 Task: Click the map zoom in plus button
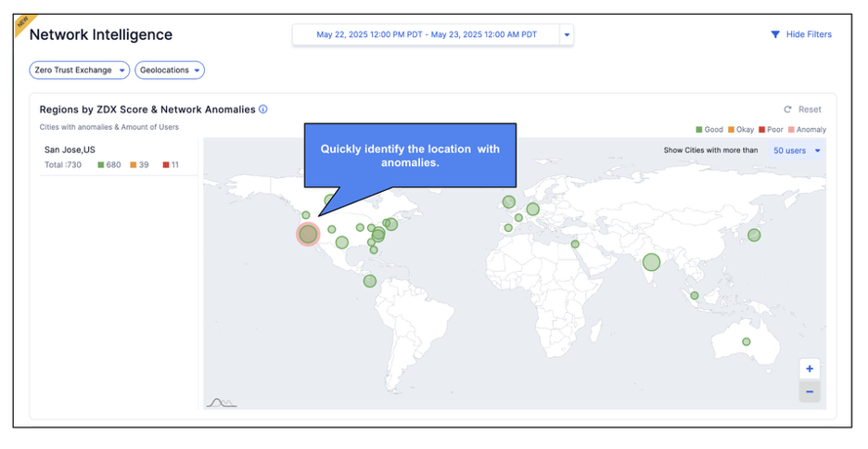click(x=810, y=368)
